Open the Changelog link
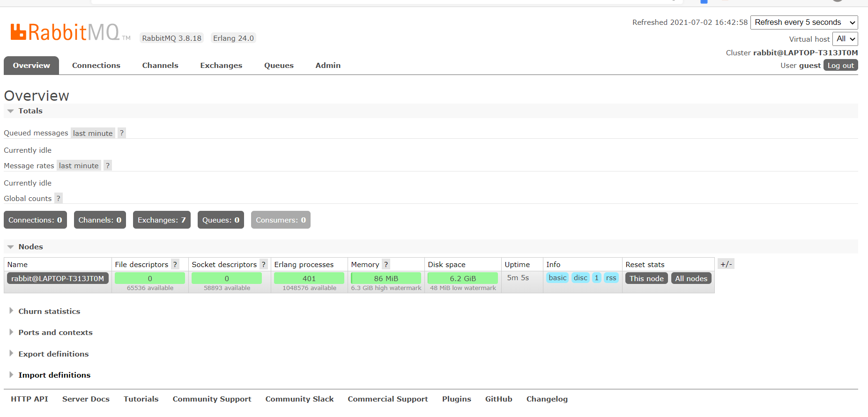 [547, 399]
